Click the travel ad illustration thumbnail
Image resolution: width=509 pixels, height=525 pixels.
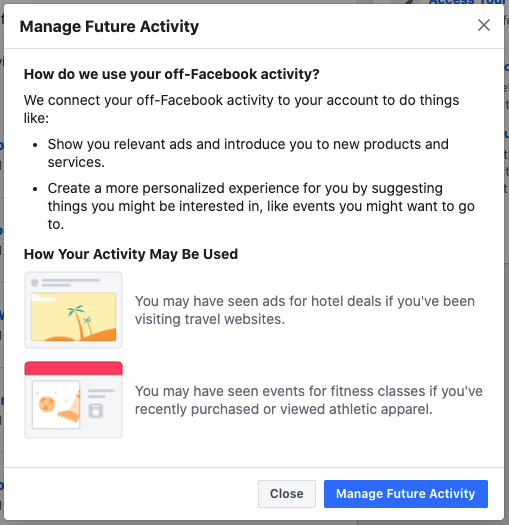pyautogui.click(x=73, y=310)
